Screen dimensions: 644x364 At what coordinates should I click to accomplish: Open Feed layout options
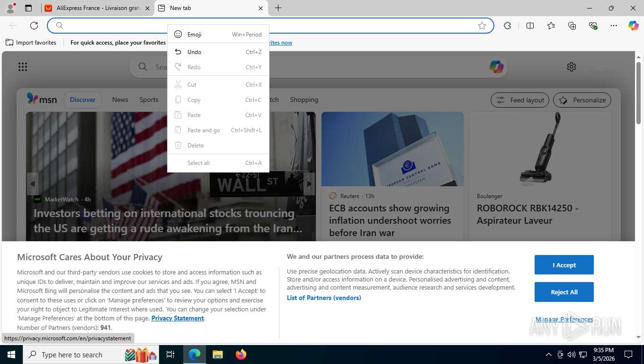coord(520,100)
